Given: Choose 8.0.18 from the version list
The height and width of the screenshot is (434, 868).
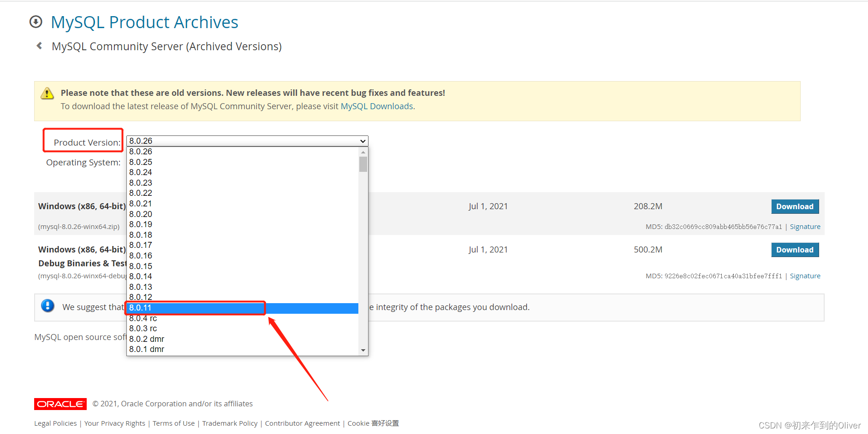Looking at the screenshot, I should point(243,235).
